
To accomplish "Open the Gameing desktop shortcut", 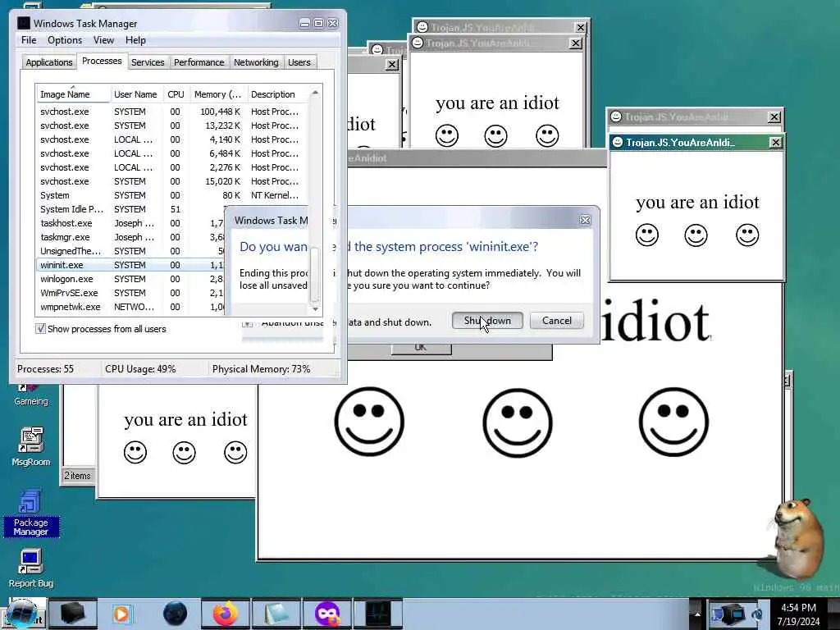I will [30, 395].
